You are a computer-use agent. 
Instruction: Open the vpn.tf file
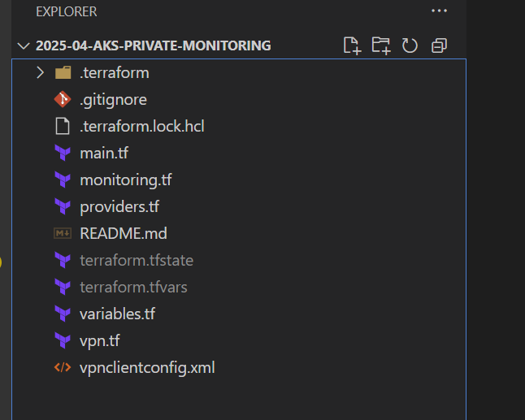point(99,341)
